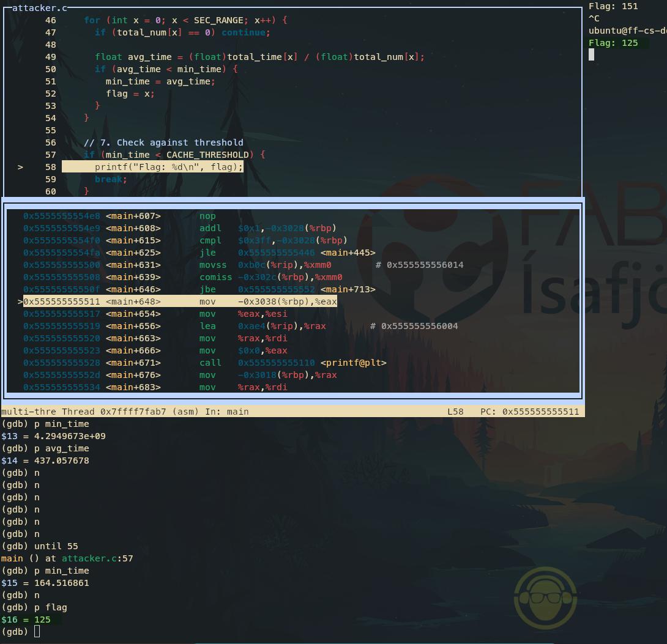
Task: Click the 'until 55' gdb command
Action: pyautogui.click(x=56, y=546)
